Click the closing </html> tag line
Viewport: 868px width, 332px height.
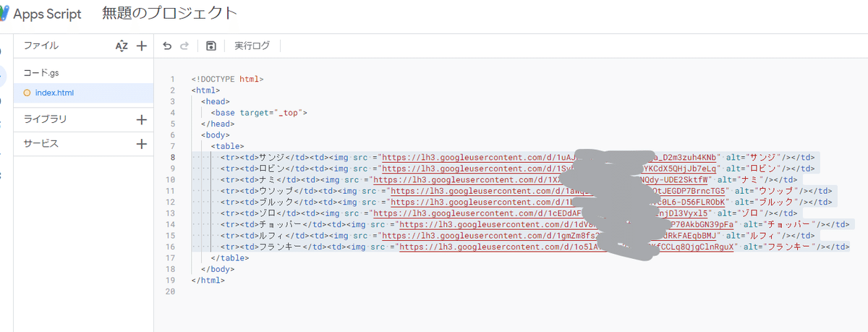[x=208, y=280]
